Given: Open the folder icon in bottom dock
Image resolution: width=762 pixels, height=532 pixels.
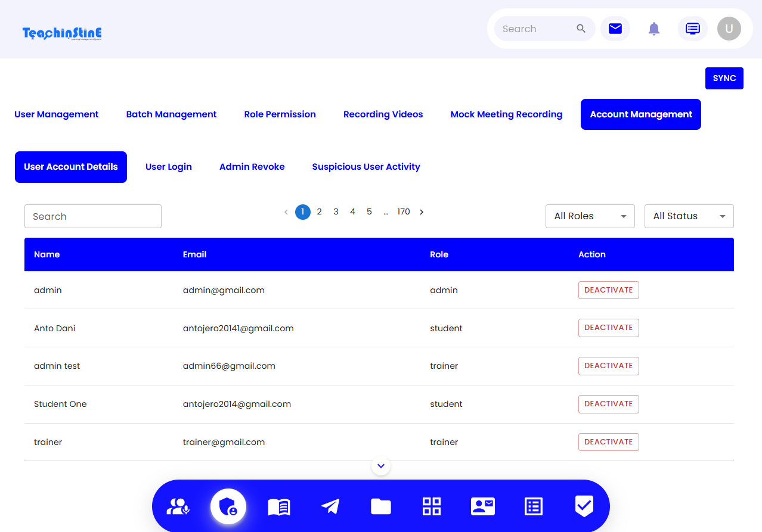Looking at the screenshot, I should [x=380, y=507].
